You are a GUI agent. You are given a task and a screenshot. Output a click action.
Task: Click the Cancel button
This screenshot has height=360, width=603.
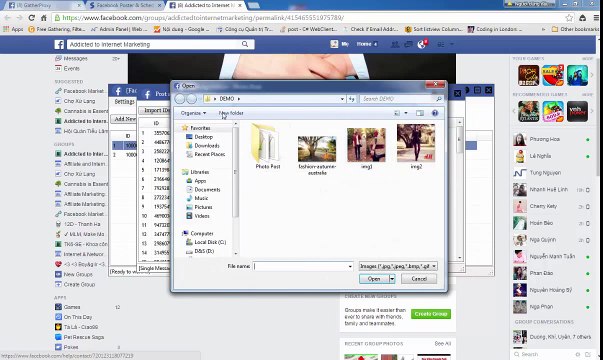coord(419,279)
